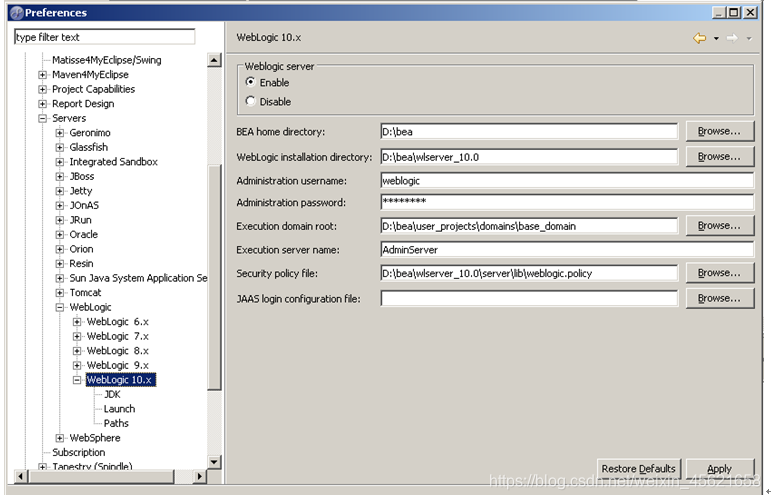Screen dimensions: 771x500
Task: Click the Apply button
Action: (719, 469)
